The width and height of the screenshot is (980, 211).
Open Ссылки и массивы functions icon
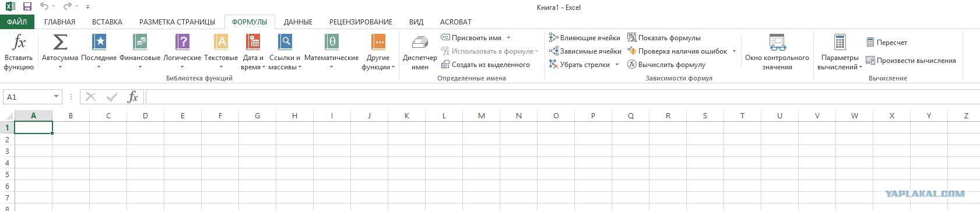285,43
